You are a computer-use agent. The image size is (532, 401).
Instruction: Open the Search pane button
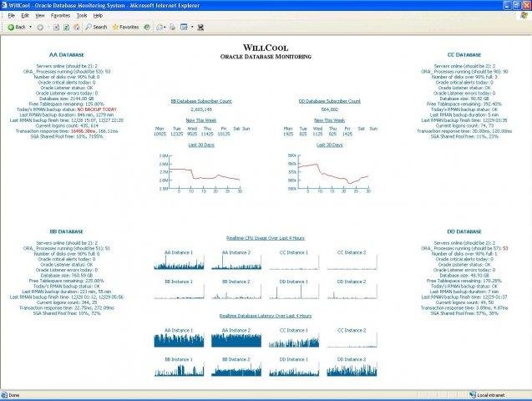click(96, 27)
